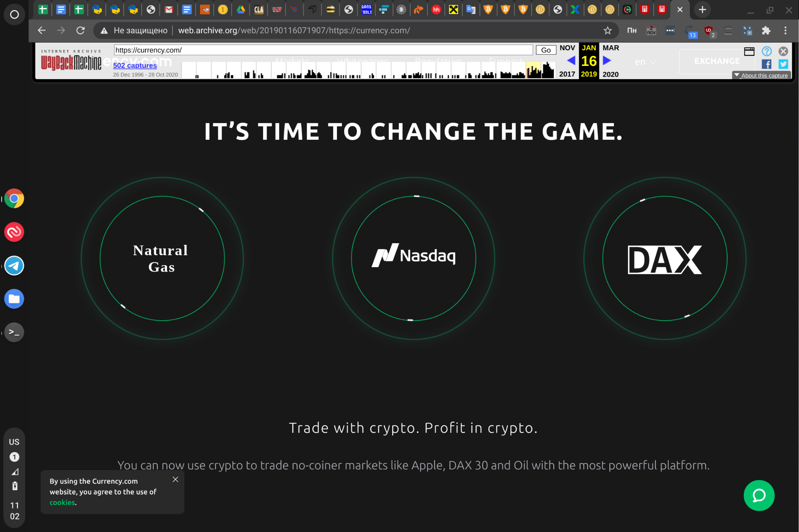Go to previous capture blue arrow
Image resolution: width=799 pixels, height=532 pixels.
[571, 61]
